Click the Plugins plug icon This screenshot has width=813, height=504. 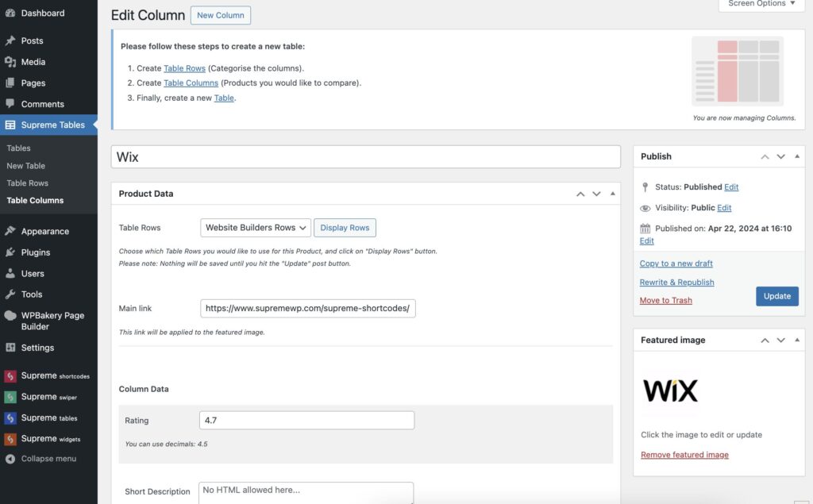point(10,252)
